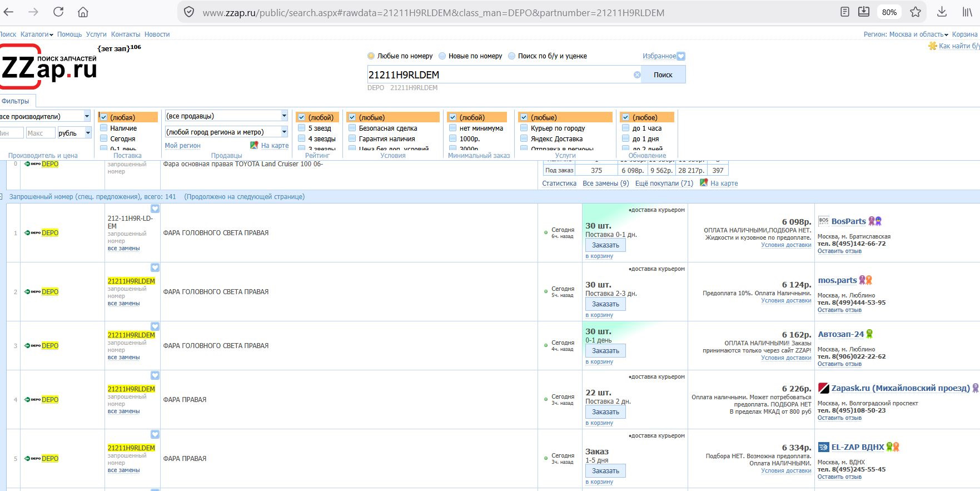Click the Макс price input field

coord(41,133)
